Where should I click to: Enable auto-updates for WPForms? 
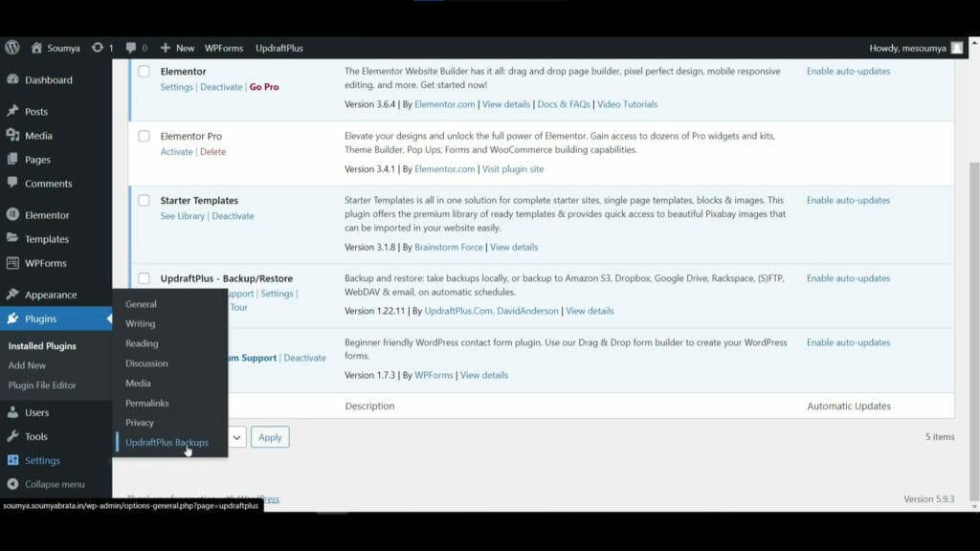[848, 343]
